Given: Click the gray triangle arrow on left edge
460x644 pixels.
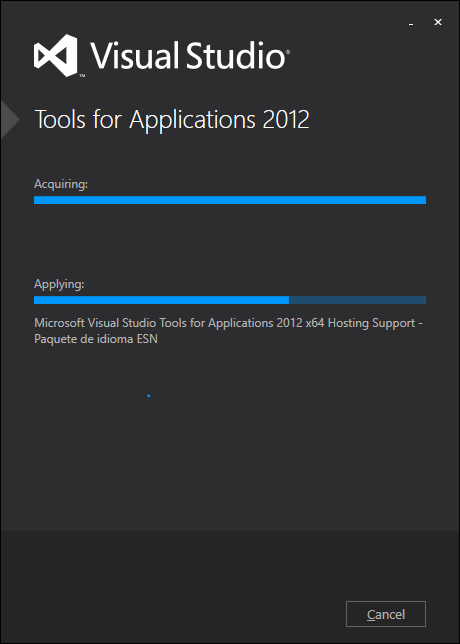Looking at the screenshot, I should click(x=10, y=120).
